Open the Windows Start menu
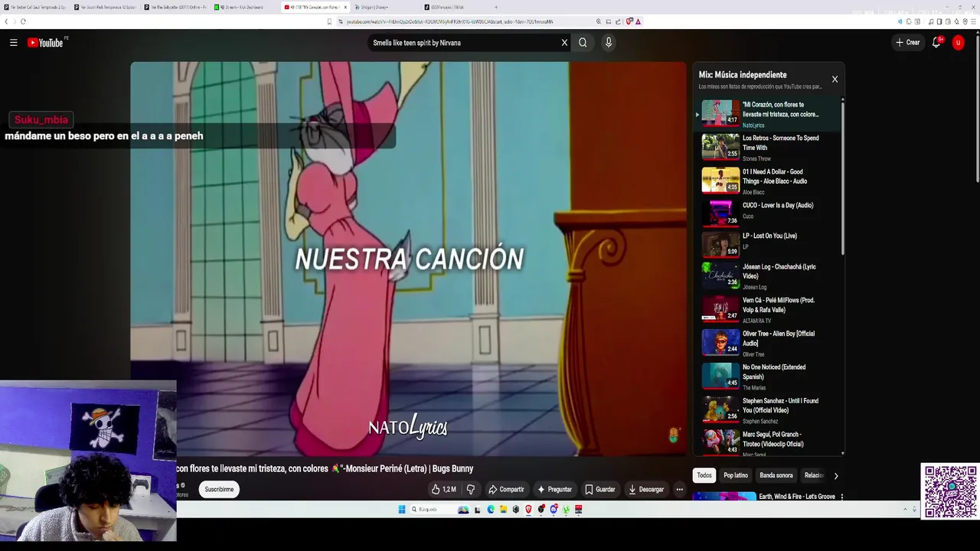Viewport: 980px width, 551px height. (402, 510)
